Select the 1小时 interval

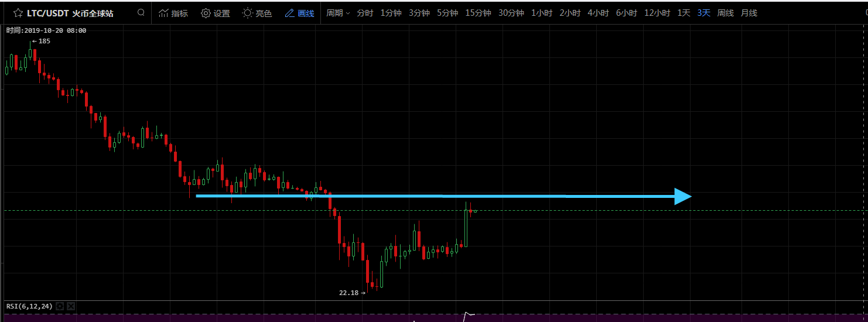[x=542, y=13]
